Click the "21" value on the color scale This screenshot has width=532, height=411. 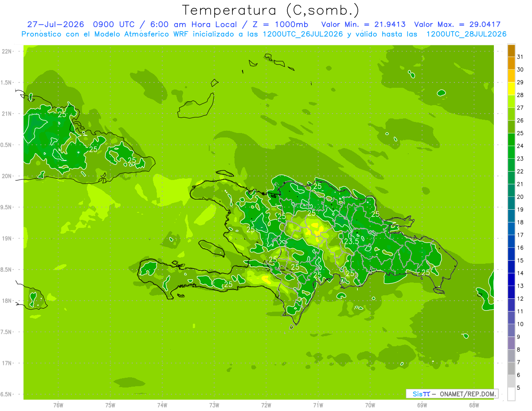520,184
